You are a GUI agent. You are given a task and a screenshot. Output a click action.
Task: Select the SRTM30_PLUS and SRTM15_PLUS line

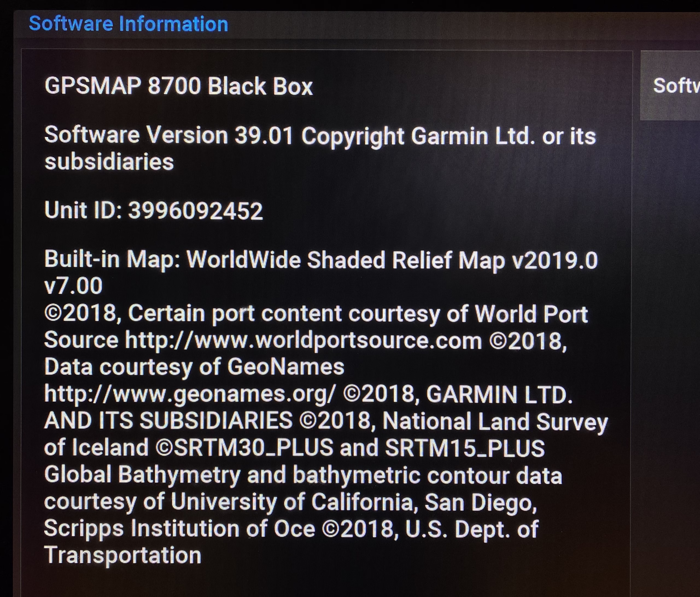(x=294, y=448)
